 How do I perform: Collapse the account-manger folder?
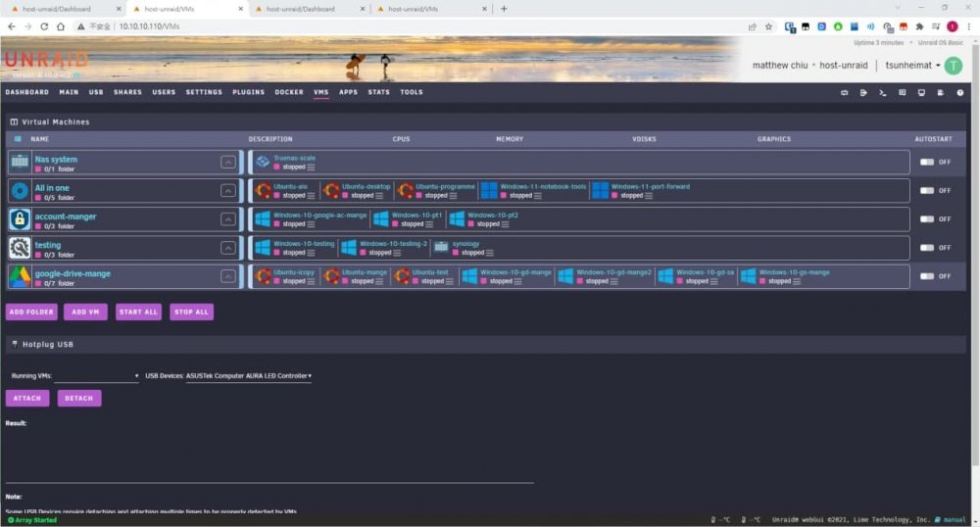228,219
